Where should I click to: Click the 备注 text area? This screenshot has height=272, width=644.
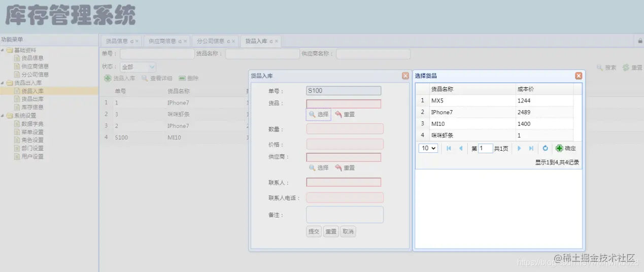point(345,215)
